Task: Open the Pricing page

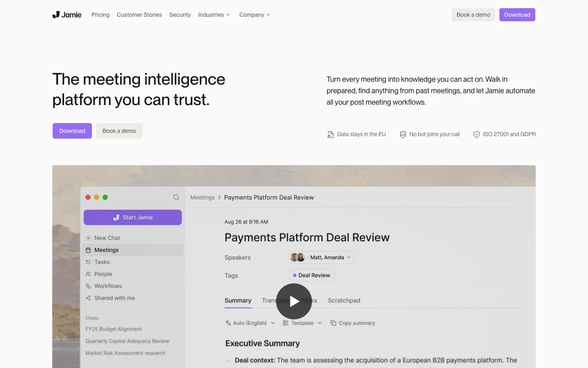Action: click(100, 15)
